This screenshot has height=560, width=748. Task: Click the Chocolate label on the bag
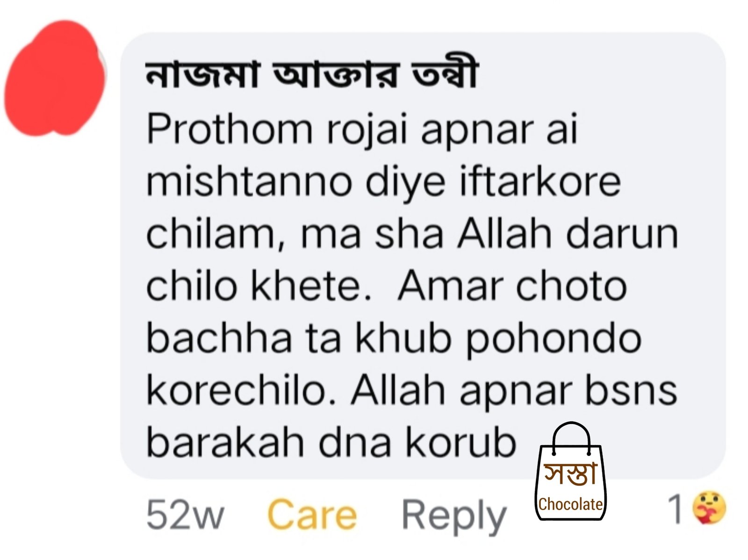pyautogui.click(x=570, y=504)
